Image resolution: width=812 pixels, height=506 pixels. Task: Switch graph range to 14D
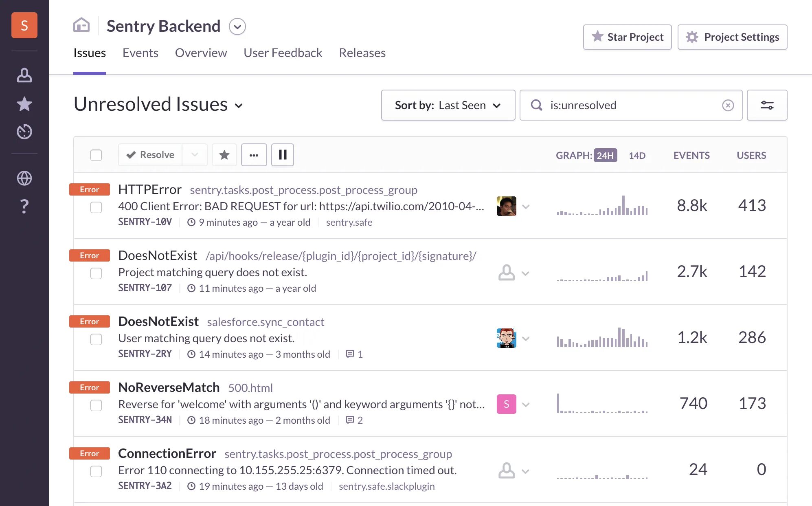tap(637, 156)
